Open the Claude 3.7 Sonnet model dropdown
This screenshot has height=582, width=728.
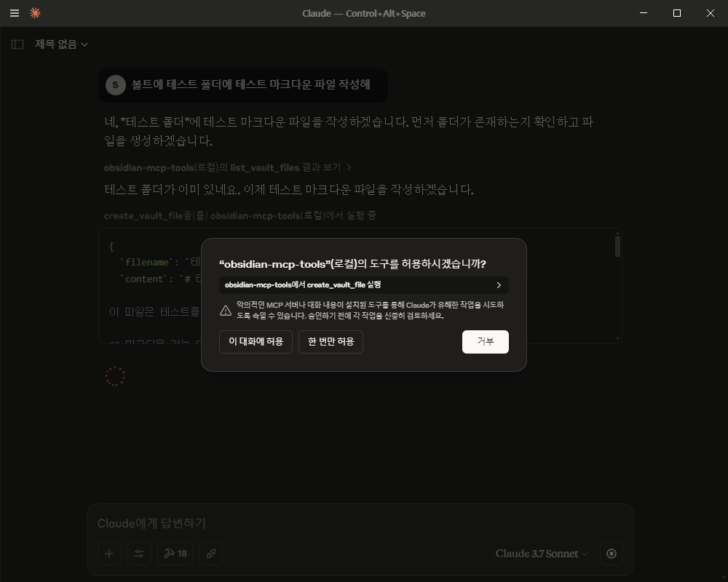(542, 554)
